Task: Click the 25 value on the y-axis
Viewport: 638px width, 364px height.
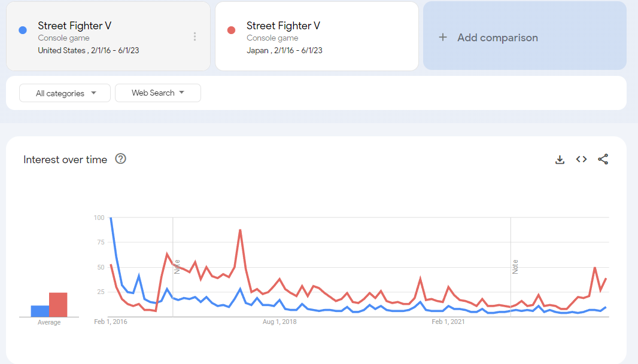Action: [101, 292]
